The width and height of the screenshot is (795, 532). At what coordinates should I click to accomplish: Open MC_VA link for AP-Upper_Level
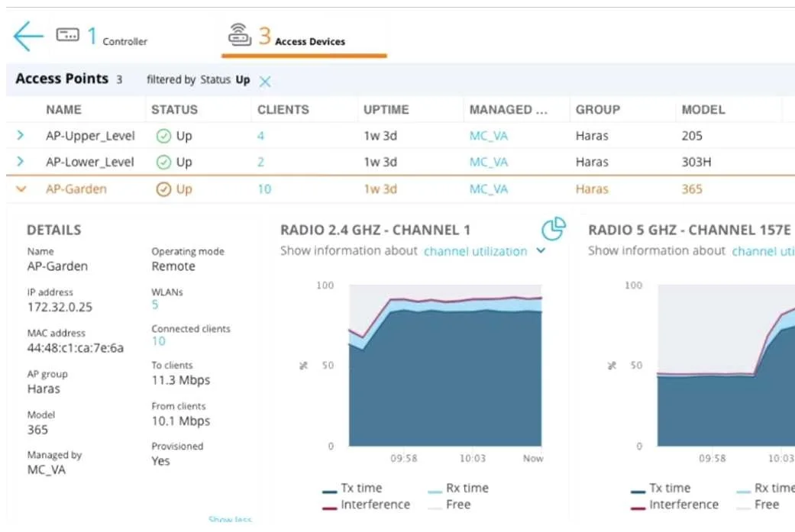488,136
